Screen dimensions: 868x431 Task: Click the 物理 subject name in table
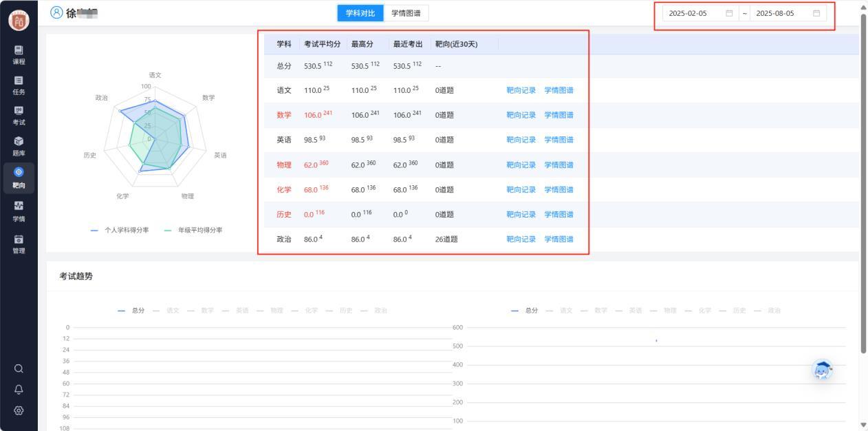(284, 165)
